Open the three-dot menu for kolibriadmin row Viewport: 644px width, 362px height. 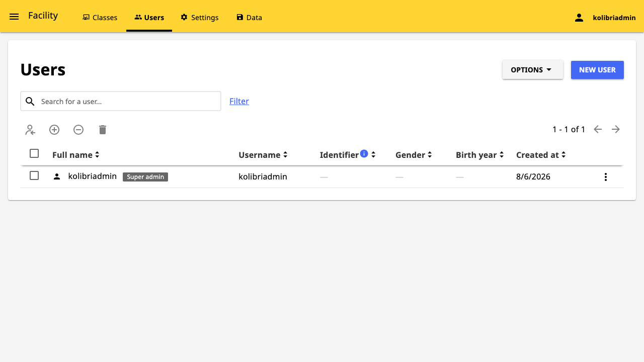click(x=606, y=177)
